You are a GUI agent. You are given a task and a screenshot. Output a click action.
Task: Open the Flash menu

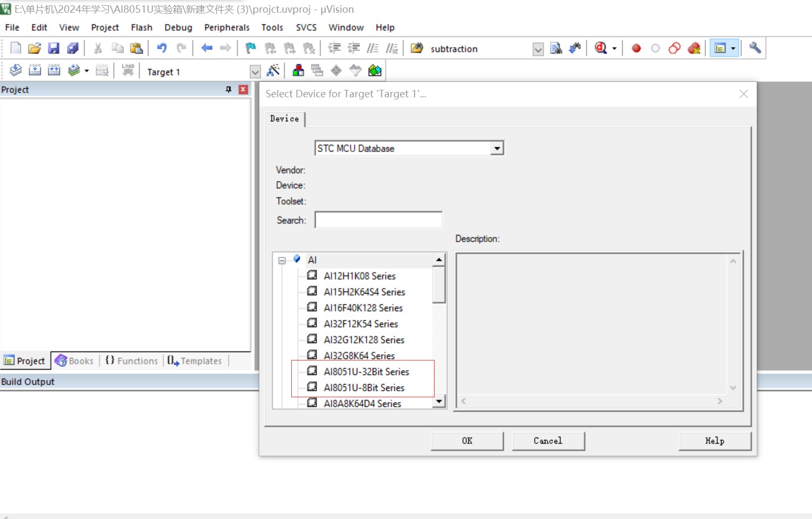click(x=141, y=27)
